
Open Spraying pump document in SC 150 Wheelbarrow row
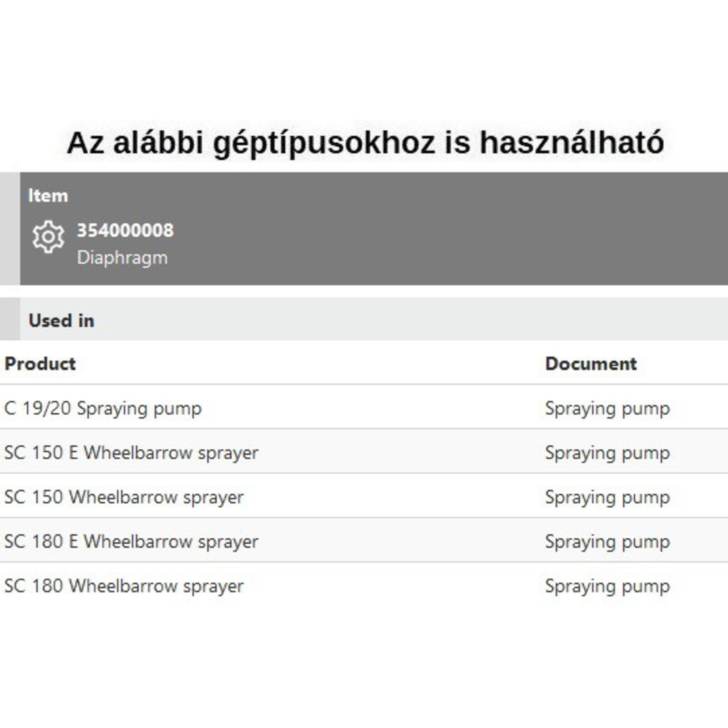[x=607, y=497]
